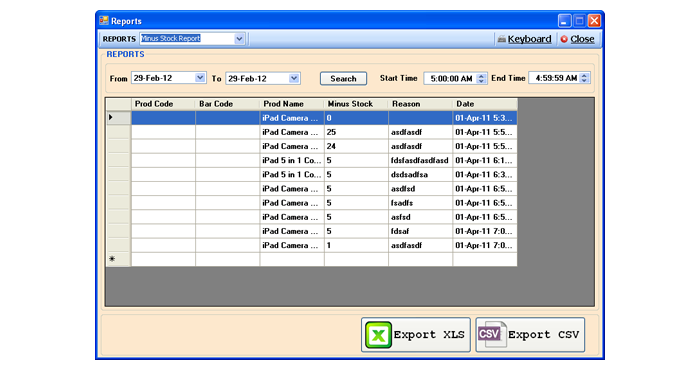Click the new row asterisk marker
Screen dimensions: 700x371
coord(112,259)
